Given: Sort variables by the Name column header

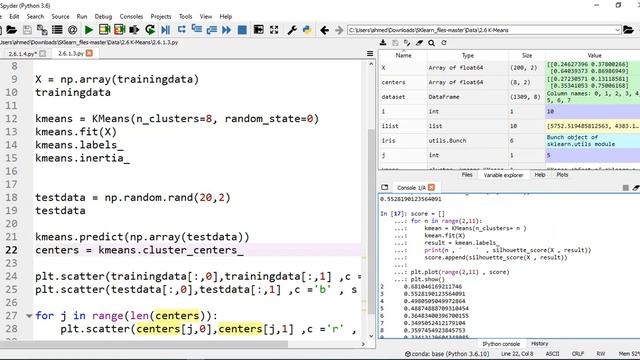Looking at the screenshot, I should pos(403,56).
